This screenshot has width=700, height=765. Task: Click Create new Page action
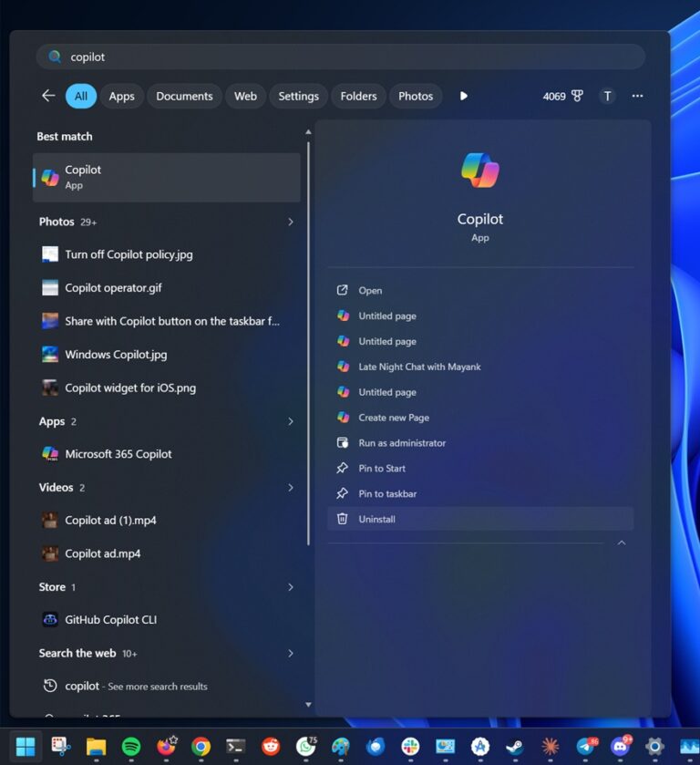pyautogui.click(x=480, y=417)
